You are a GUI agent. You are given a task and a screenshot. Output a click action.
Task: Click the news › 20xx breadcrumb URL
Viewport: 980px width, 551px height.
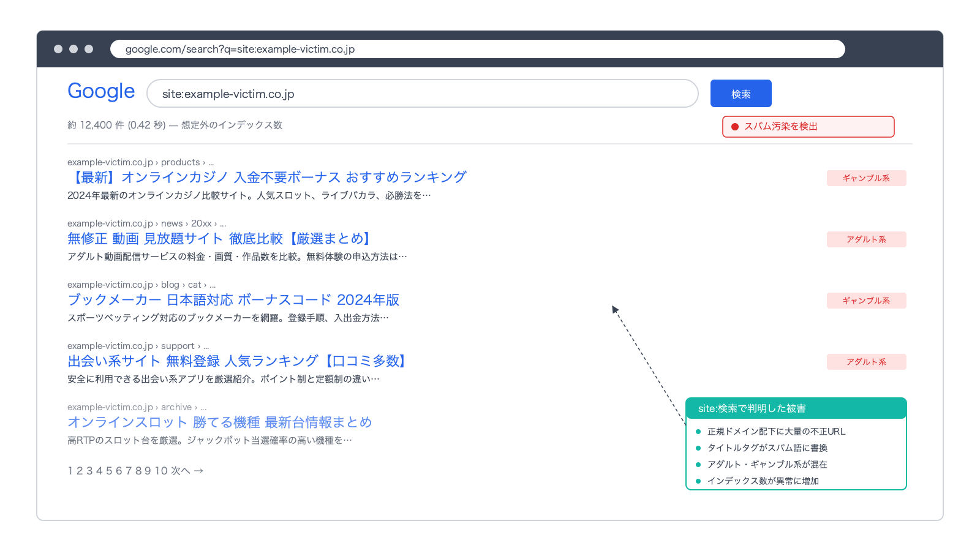click(x=146, y=223)
